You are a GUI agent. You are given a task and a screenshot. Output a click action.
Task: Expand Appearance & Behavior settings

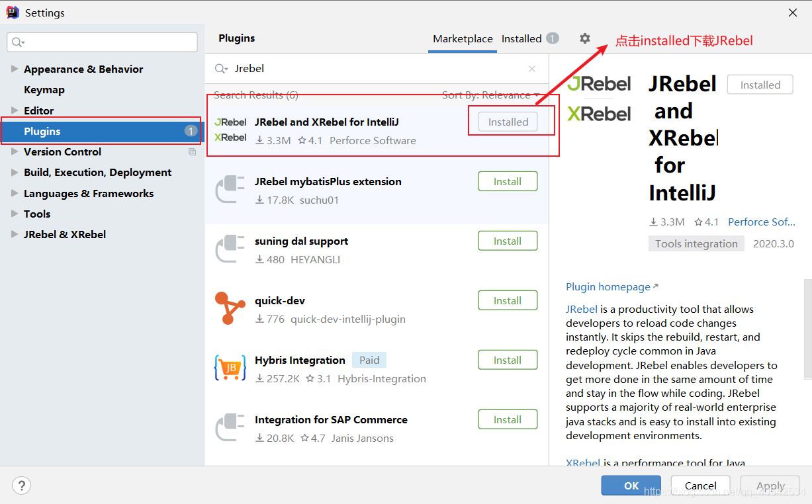click(x=15, y=69)
